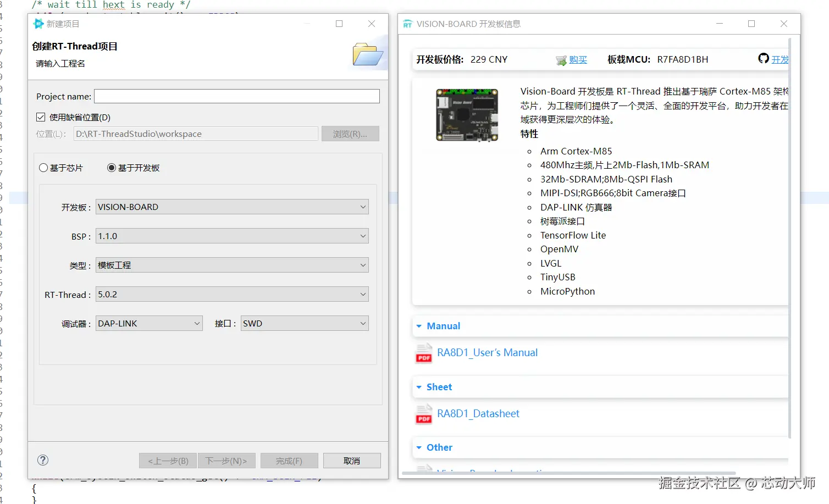The height and width of the screenshot is (504, 829).
Task: Click the Project name input field
Action: (237, 96)
